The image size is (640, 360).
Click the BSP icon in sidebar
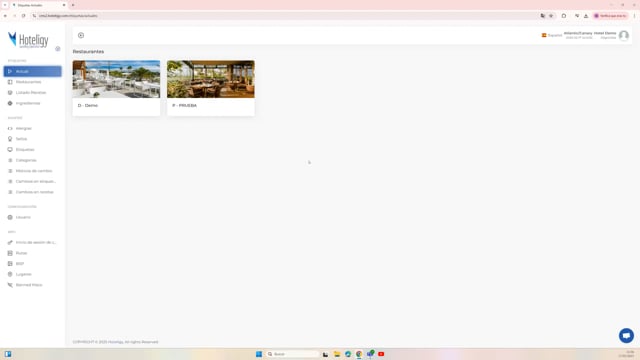(10, 264)
